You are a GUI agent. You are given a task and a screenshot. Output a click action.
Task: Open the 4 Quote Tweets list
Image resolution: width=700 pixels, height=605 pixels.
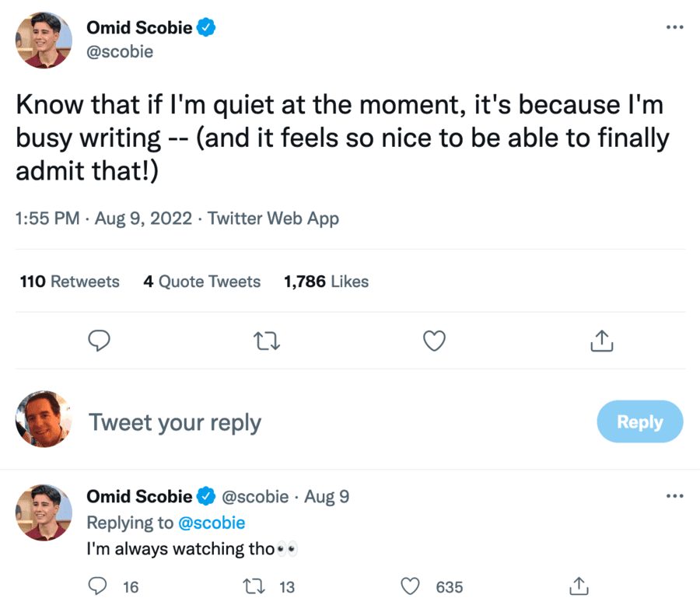201,282
